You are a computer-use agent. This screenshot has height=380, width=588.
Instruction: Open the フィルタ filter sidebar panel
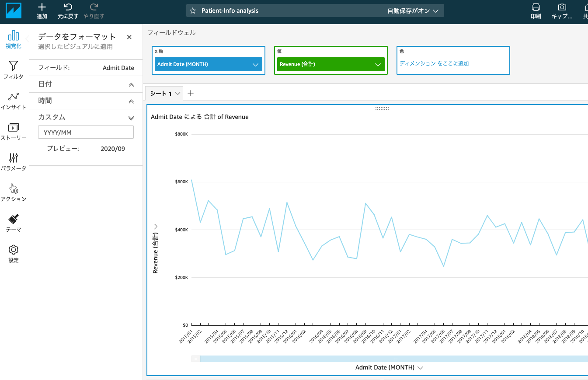(x=14, y=70)
